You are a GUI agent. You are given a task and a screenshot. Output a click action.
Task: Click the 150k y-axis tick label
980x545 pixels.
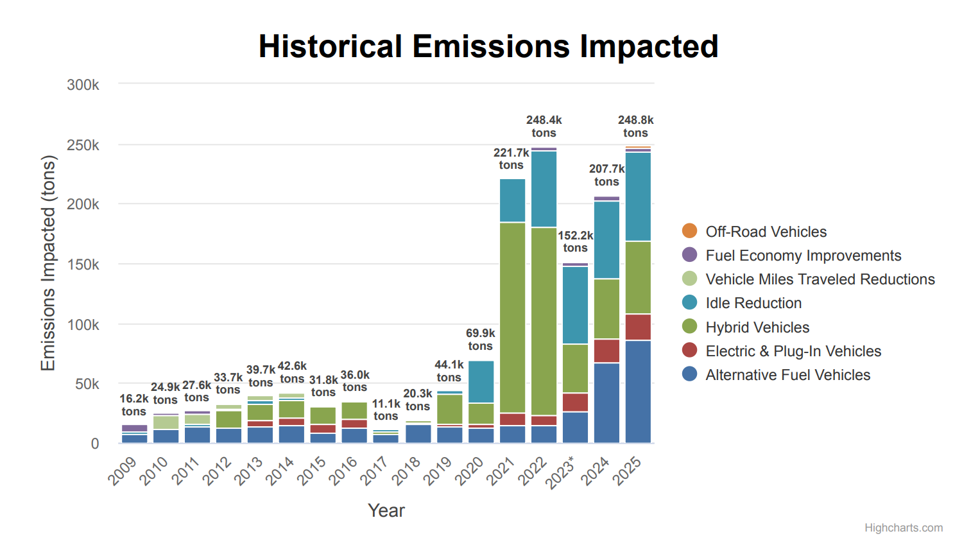point(83,264)
